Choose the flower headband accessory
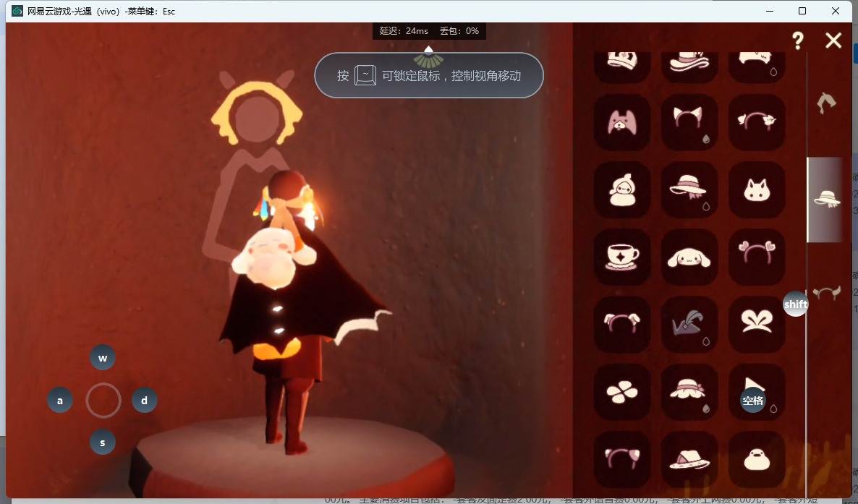 tap(757, 122)
